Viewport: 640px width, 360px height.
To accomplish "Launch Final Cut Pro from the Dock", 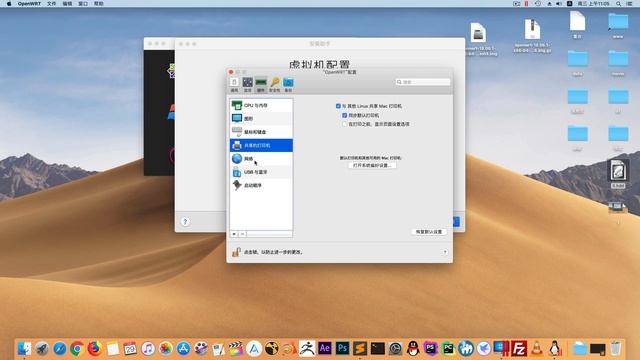I will (x=236, y=349).
